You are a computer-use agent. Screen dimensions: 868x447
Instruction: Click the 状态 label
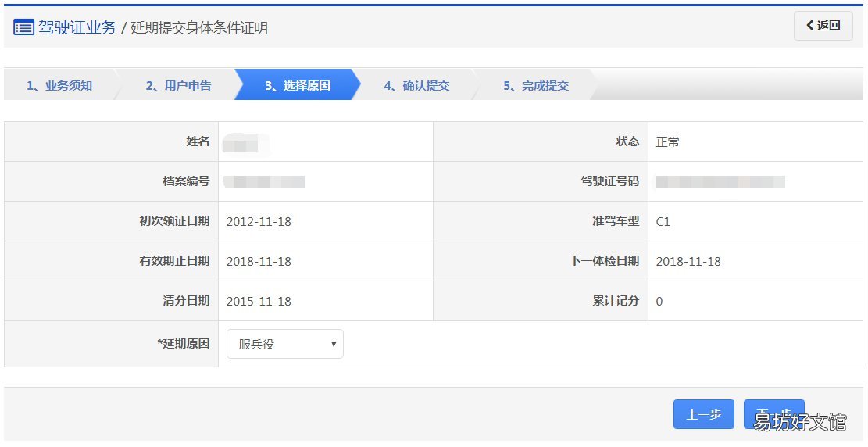pyautogui.click(x=627, y=141)
